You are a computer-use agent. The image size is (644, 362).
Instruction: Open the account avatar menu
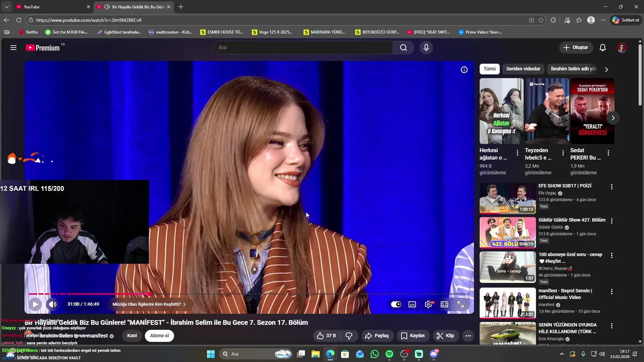click(x=622, y=48)
